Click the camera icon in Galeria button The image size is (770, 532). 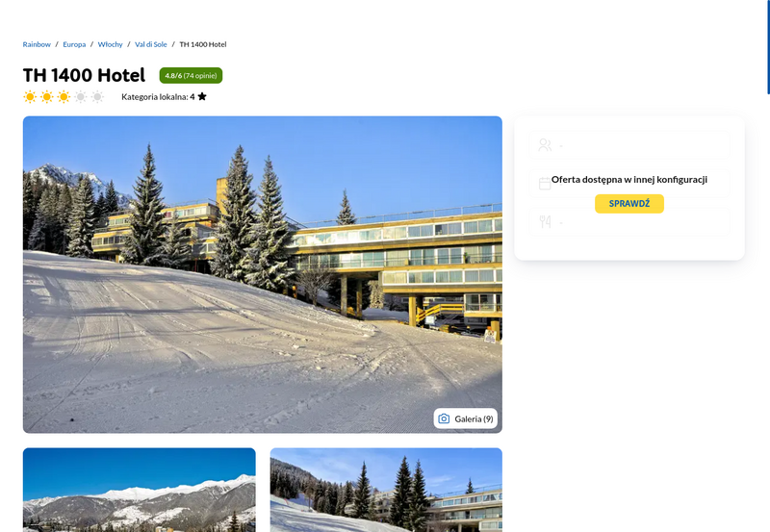[444, 418]
